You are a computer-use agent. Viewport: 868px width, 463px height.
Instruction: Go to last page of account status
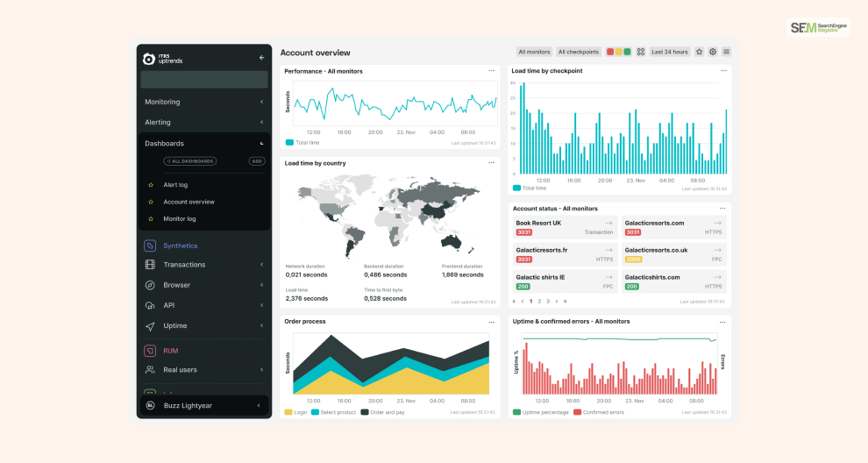[566, 302]
